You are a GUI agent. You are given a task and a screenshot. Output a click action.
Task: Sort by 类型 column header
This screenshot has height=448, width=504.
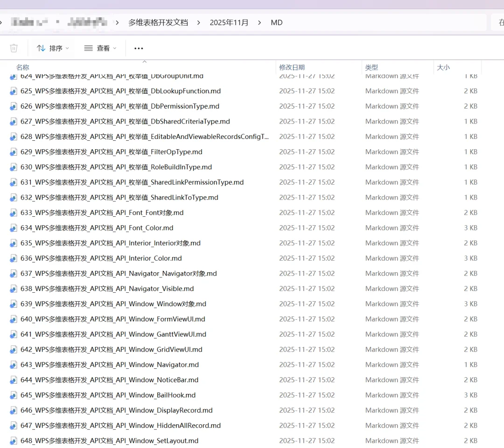371,68
